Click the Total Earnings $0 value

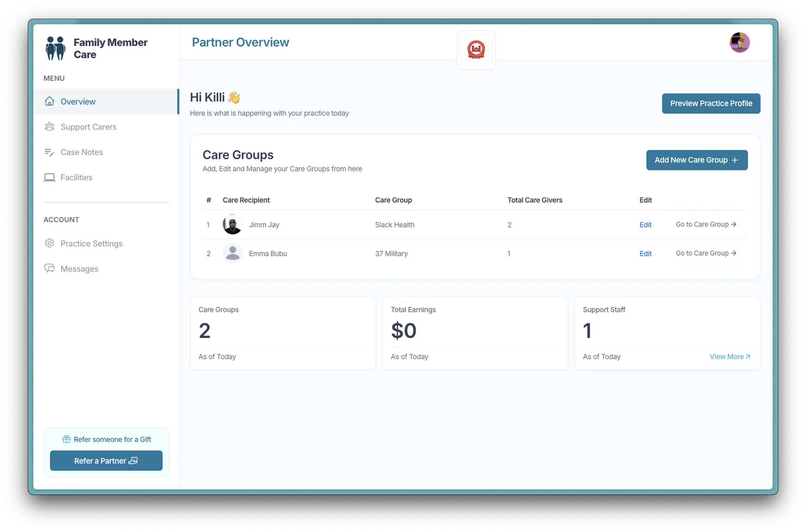point(403,330)
